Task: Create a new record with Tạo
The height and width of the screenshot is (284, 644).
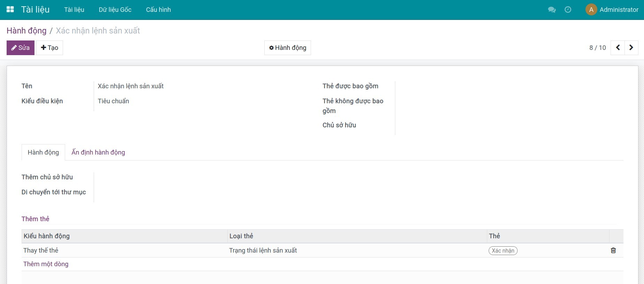Action: [49, 48]
